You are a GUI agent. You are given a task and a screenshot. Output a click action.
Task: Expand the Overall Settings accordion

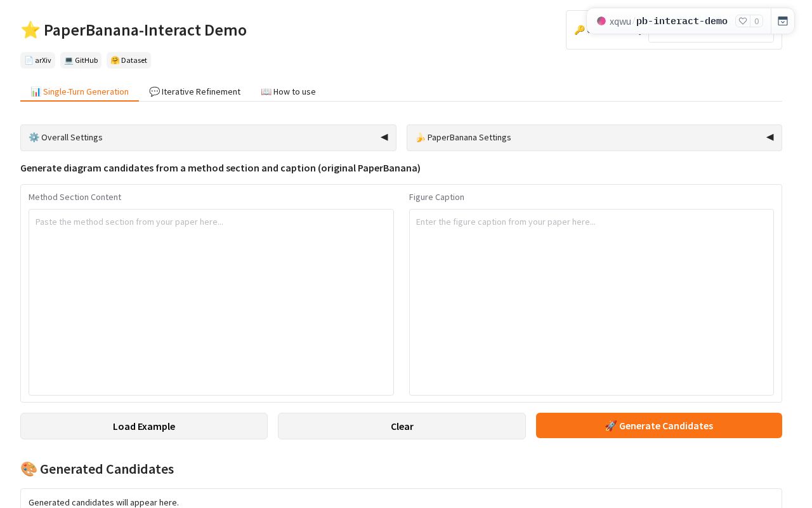click(208, 138)
